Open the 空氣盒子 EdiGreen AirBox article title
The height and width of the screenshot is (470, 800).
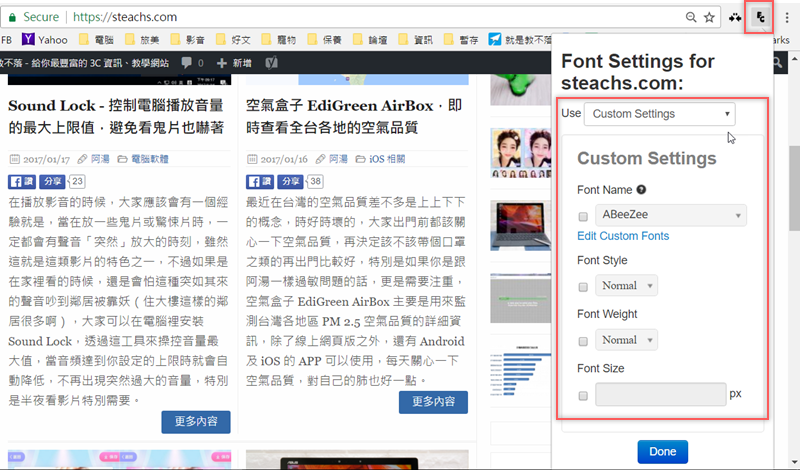(x=354, y=116)
